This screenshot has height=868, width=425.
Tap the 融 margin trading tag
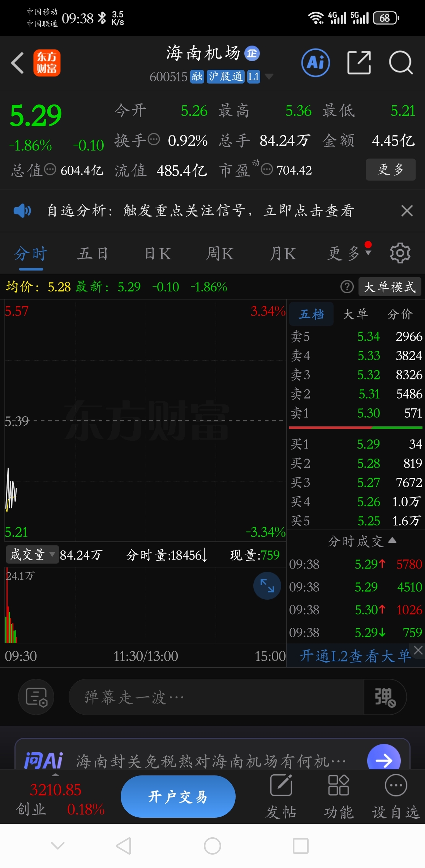197,76
